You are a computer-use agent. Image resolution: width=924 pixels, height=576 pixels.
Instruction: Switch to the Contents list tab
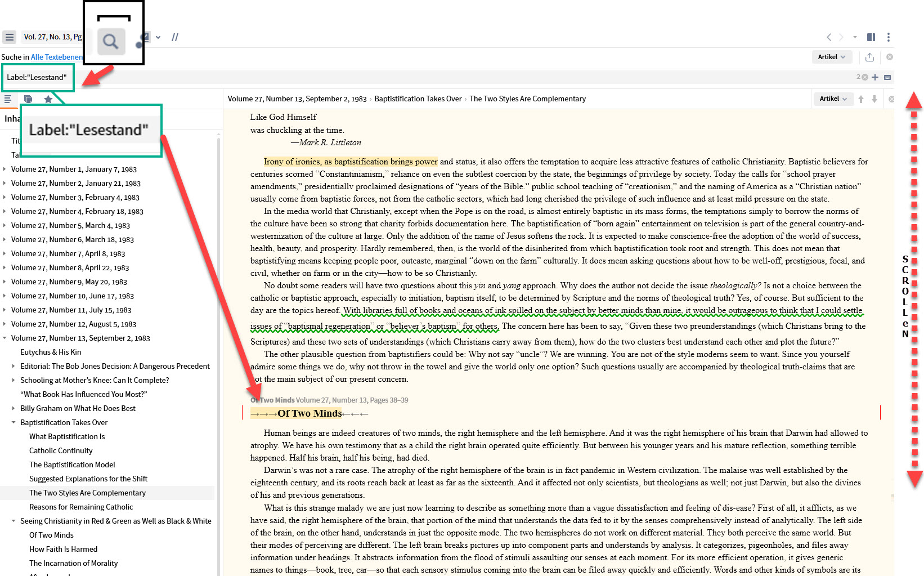(8, 99)
